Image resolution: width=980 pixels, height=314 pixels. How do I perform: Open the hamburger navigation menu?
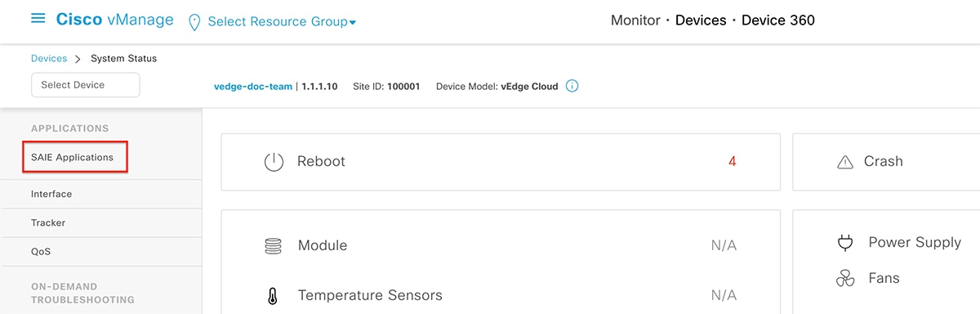pyautogui.click(x=38, y=20)
